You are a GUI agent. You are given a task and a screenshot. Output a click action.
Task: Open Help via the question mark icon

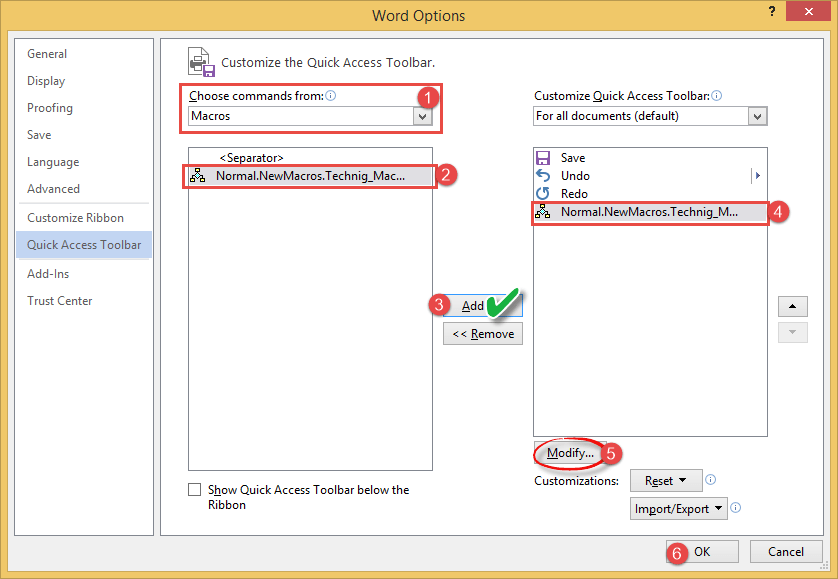pyautogui.click(x=771, y=12)
